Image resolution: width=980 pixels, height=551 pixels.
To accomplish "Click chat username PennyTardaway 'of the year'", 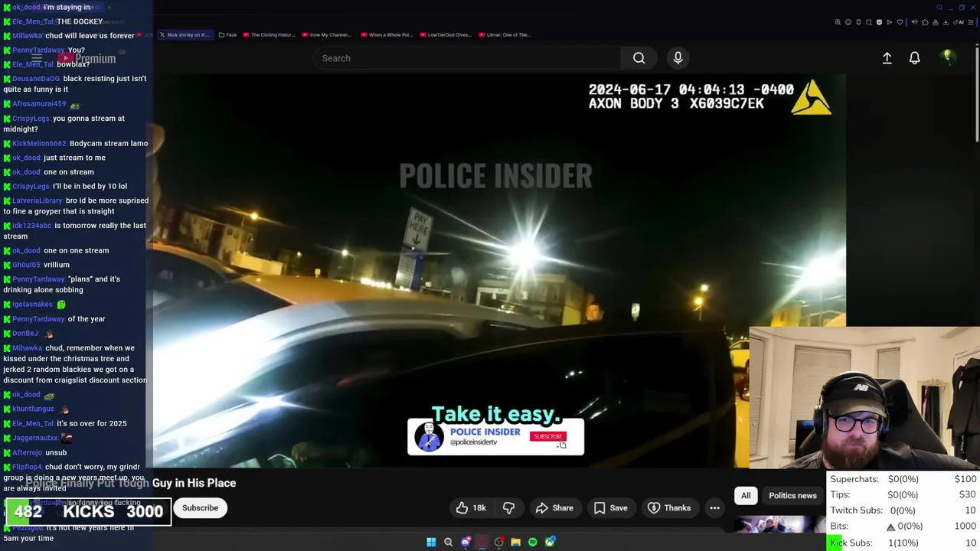I will (x=38, y=319).
